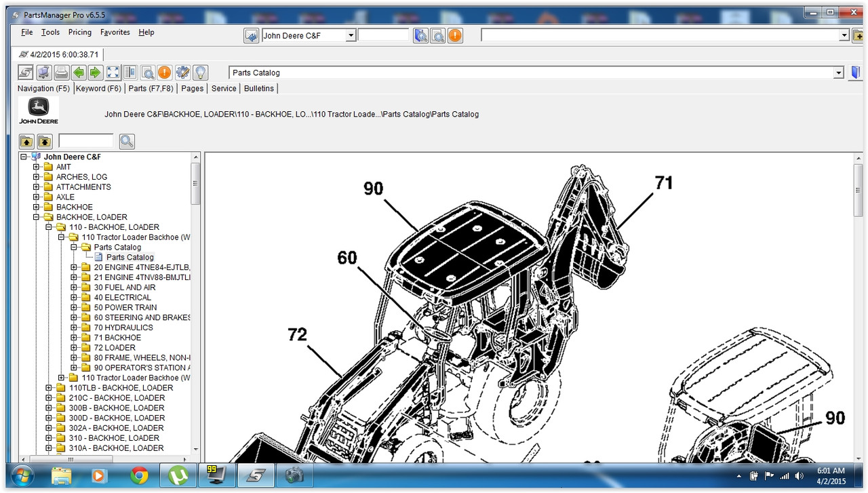Open Google Chrome from the taskbar
The image size is (868, 493).
point(140,476)
